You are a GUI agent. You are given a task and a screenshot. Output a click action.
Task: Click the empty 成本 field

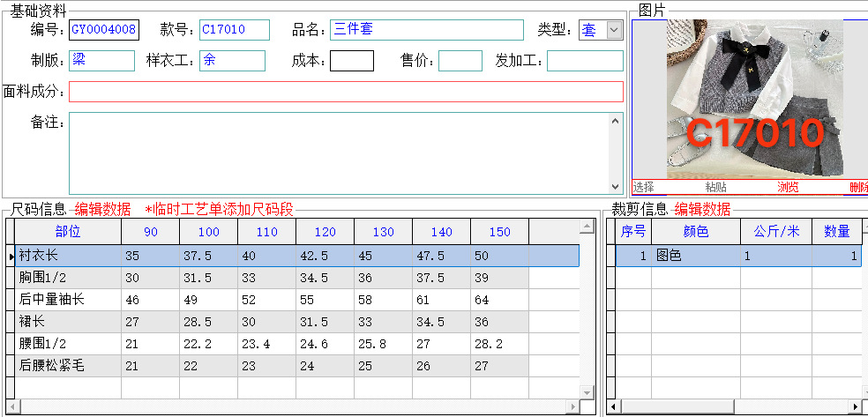tap(352, 61)
